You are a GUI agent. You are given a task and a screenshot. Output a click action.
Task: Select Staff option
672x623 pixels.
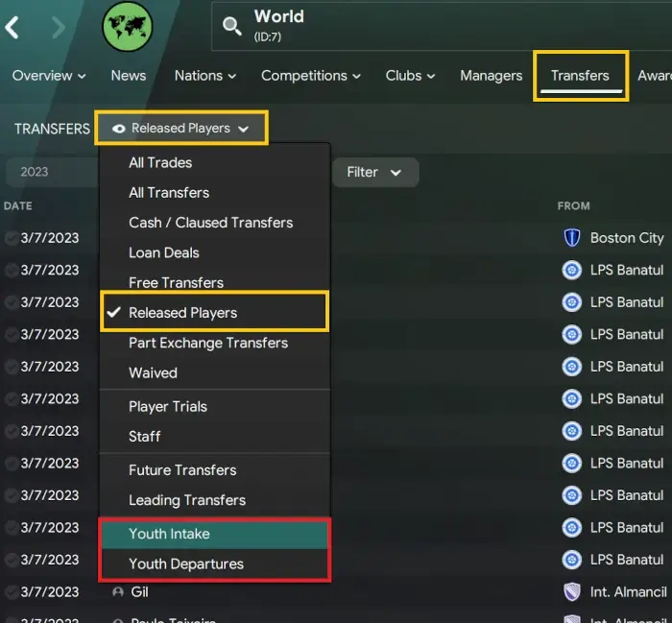[215, 437]
